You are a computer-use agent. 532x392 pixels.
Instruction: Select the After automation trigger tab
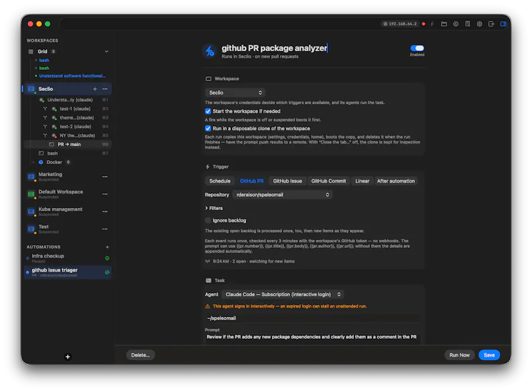pos(396,181)
